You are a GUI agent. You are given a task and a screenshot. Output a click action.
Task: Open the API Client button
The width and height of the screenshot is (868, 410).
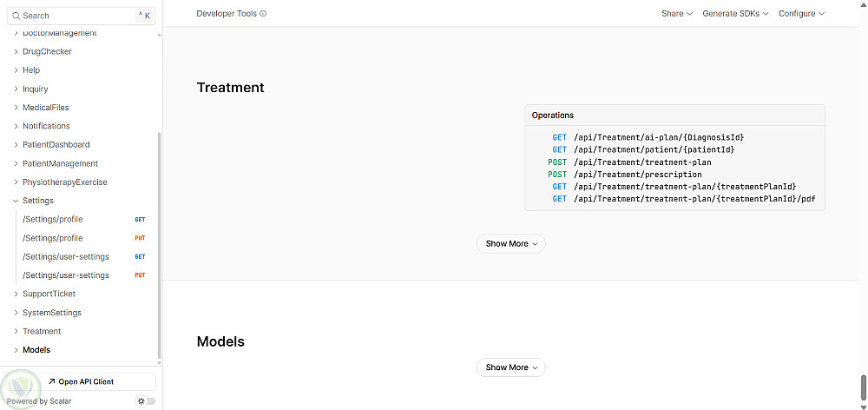click(81, 381)
